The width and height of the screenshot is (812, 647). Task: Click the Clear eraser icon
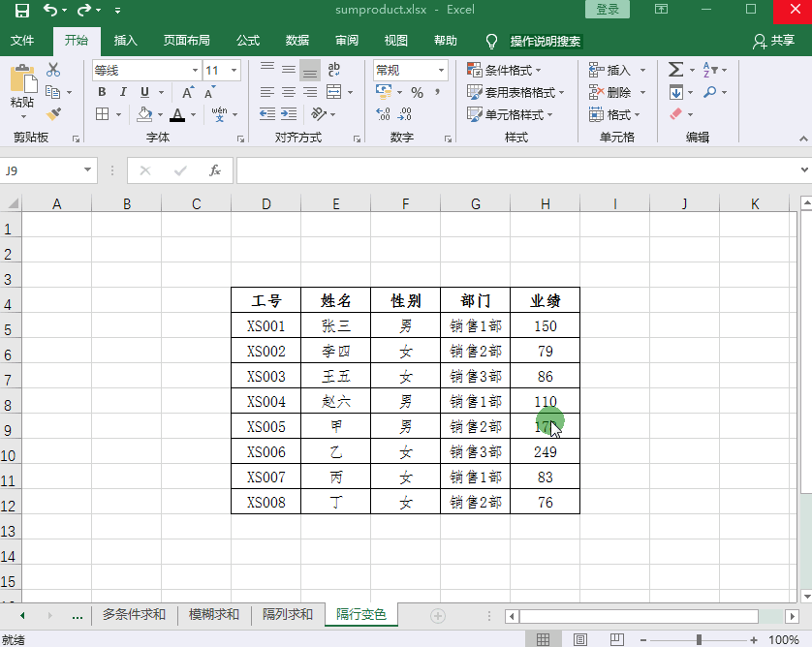(676, 114)
